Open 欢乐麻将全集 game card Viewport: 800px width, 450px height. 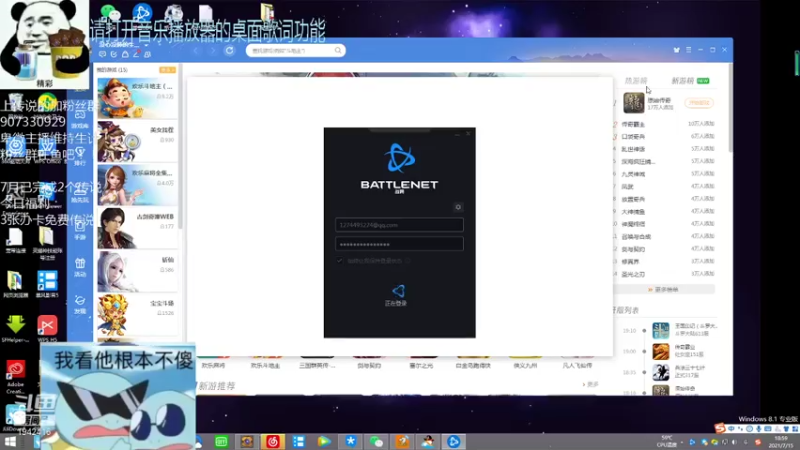137,185
